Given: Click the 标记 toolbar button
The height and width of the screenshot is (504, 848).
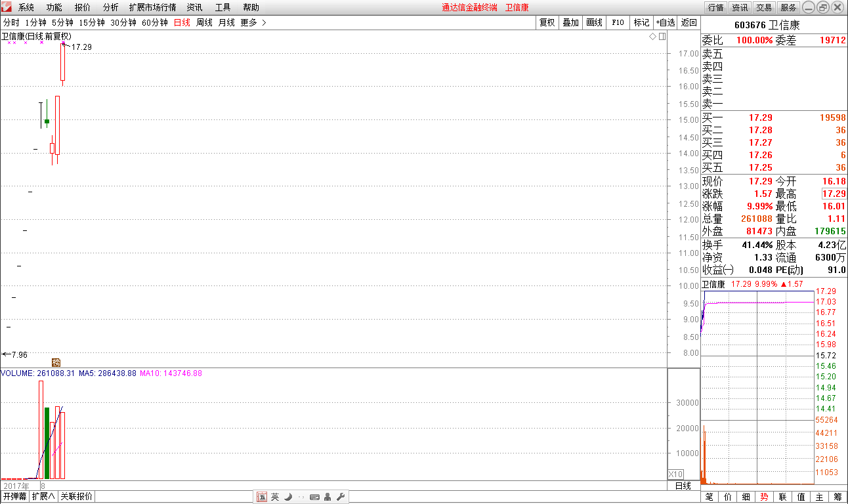Looking at the screenshot, I should tap(642, 22).
